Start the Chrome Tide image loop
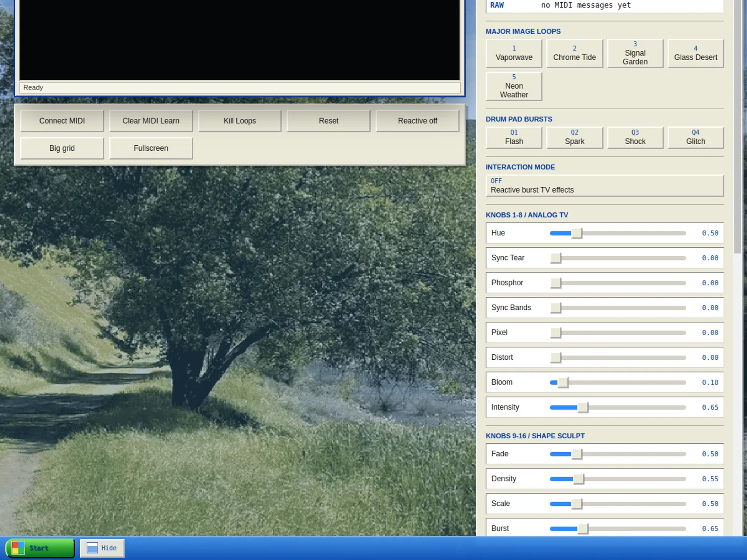Screen dimensions: 747x560 pyautogui.click(x=575, y=53)
